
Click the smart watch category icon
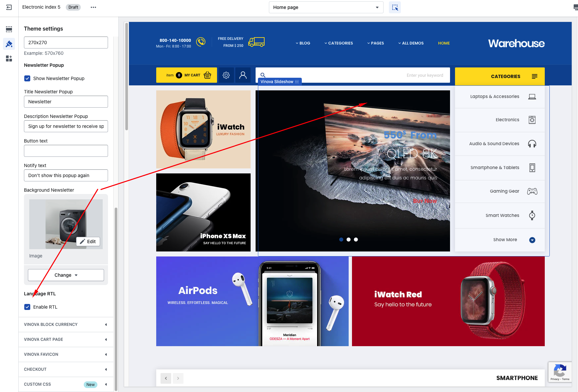[532, 215]
